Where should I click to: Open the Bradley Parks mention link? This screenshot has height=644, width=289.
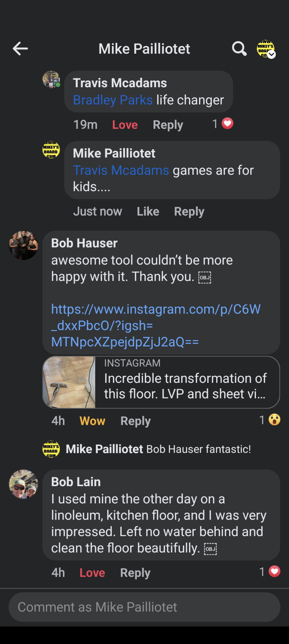pyautogui.click(x=113, y=100)
